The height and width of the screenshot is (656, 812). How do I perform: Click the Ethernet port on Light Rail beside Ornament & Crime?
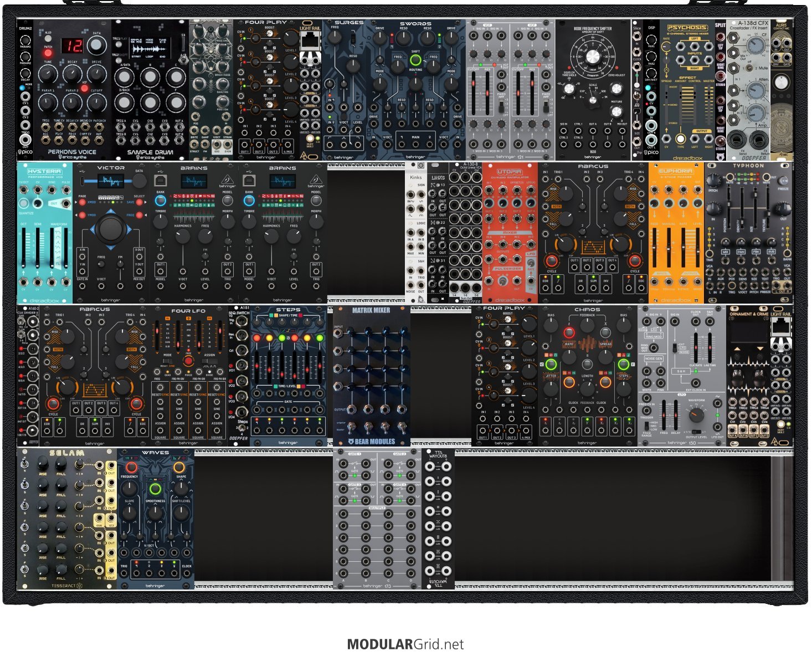[x=780, y=326]
